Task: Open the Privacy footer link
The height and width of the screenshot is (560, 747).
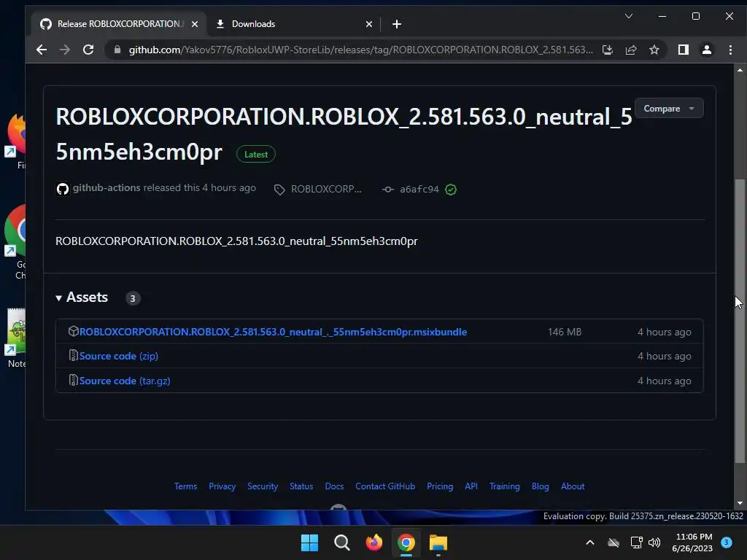Action: click(222, 486)
